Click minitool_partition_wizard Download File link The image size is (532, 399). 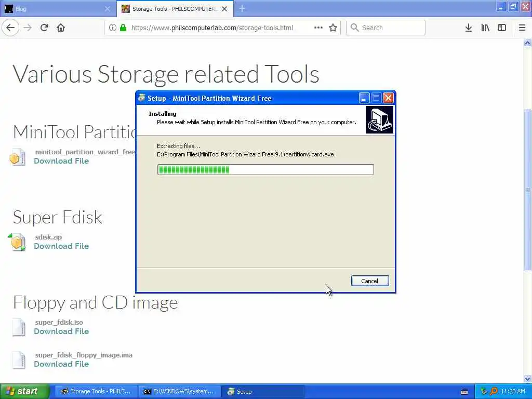[61, 161]
